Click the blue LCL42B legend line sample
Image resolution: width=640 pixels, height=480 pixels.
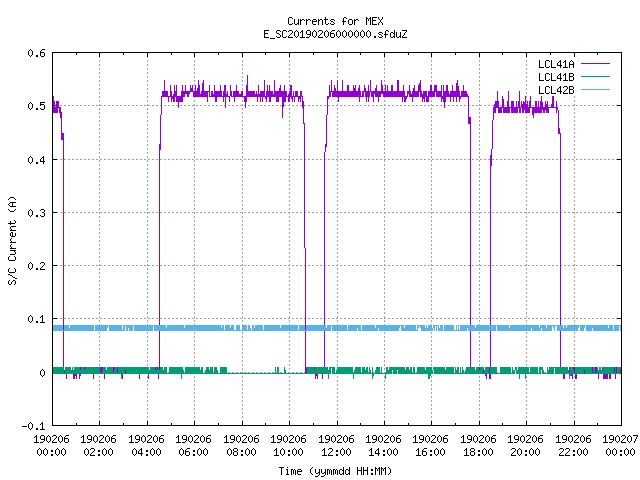(x=595, y=89)
